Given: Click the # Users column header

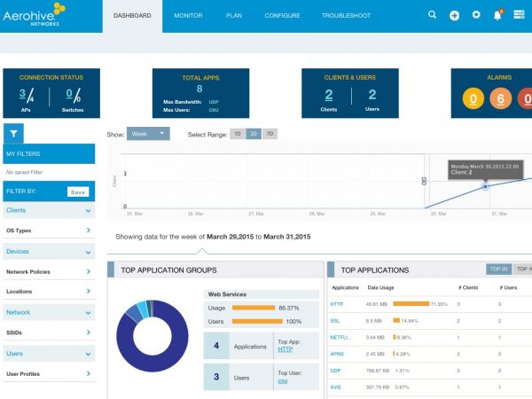Looking at the screenshot, I should (508, 287).
